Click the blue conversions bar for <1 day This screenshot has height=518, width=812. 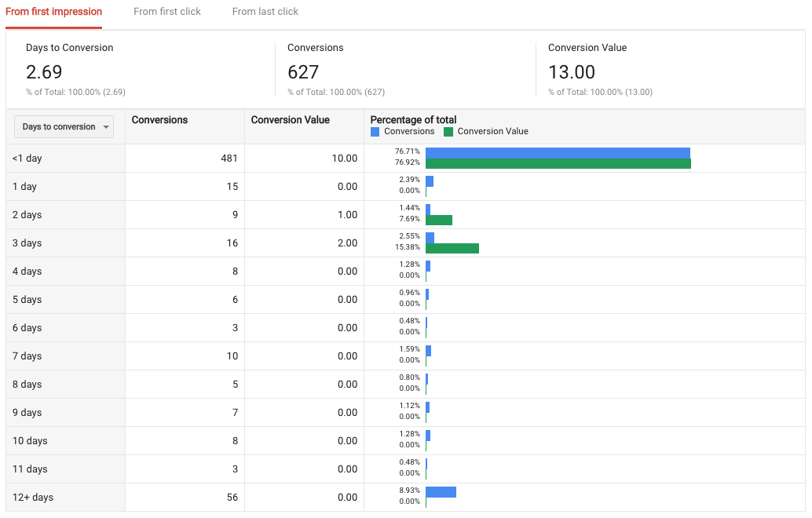point(558,152)
